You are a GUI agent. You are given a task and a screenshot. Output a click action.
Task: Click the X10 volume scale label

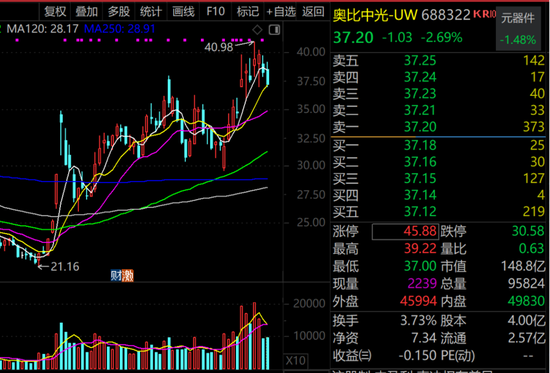(x=296, y=360)
